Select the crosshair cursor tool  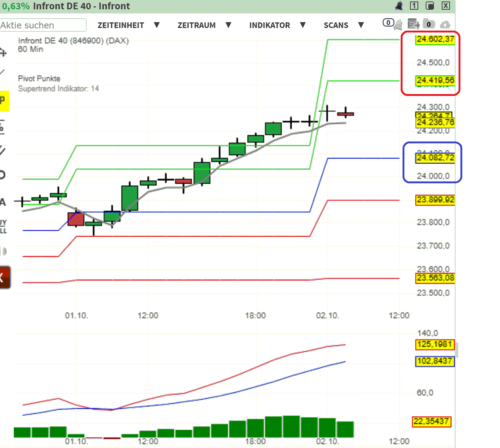click(3, 52)
